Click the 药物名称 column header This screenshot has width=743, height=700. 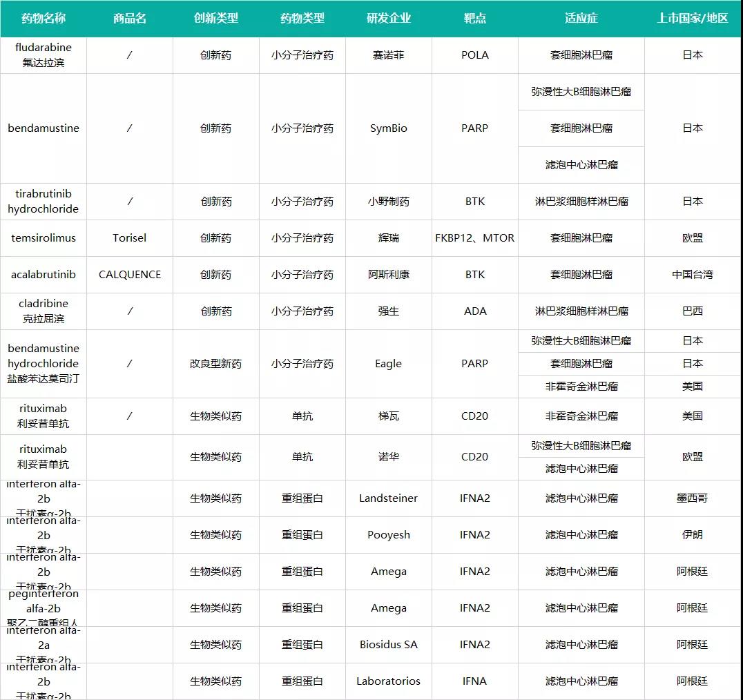(43, 19)
